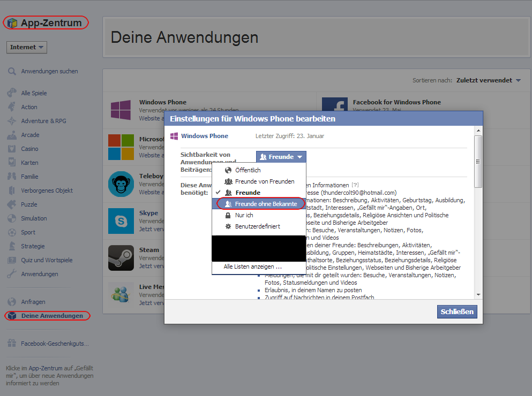The height and width of the screenshot is (396, 532).
Task: Open the Quiz und Wortspiele link
Action: (x=47, y=260)
